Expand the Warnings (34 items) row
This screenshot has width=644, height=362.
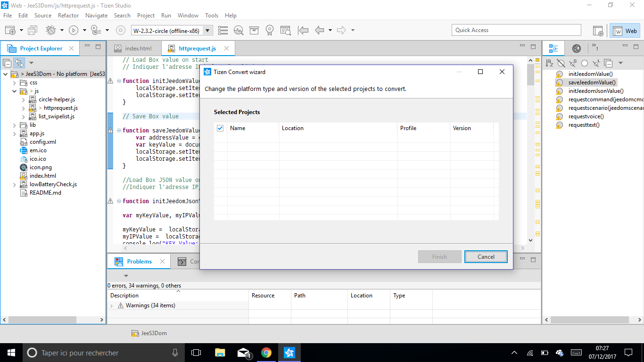112,306
